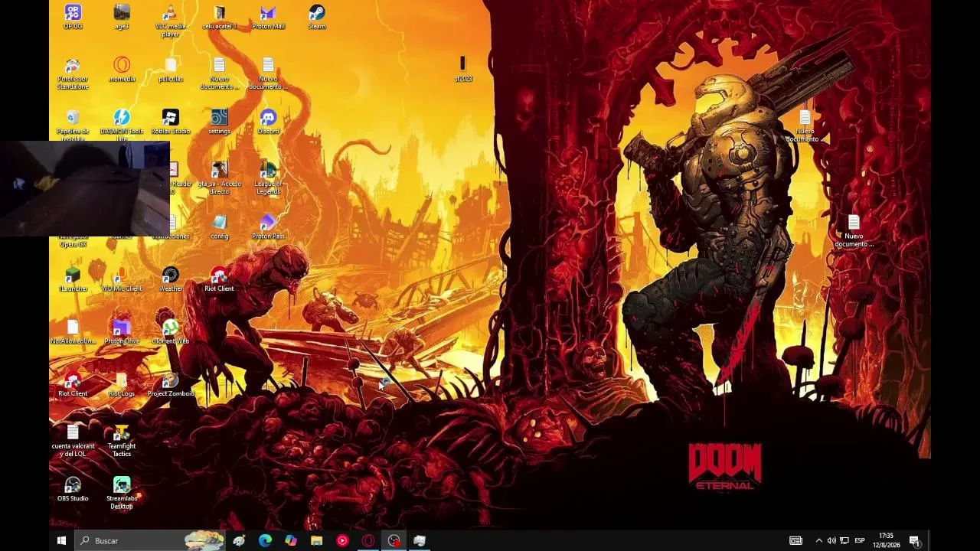Launch the Streamlabs Desktop shortcut

coord(122,493)
